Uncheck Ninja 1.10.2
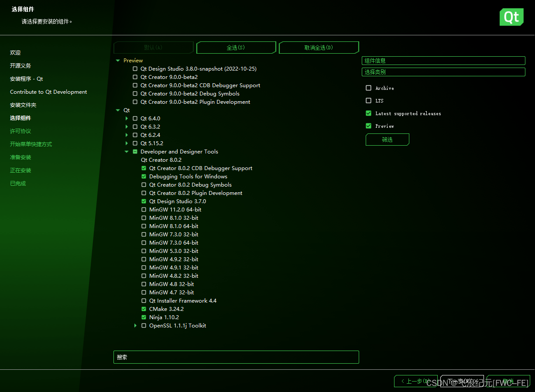535x392 pixels. pos(144,317)
